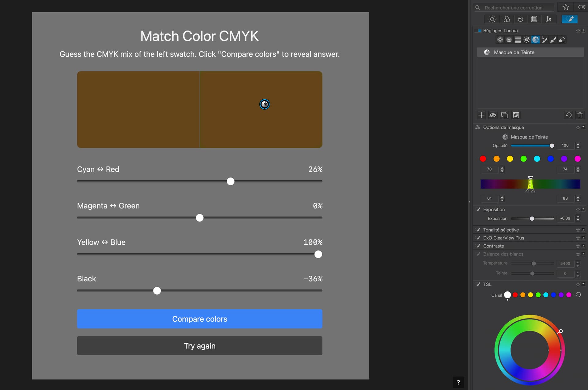Image resolution: width=588 pixels, height=390 pixels.
Task: Open the fx effects palette
Action: pos(549,19)
